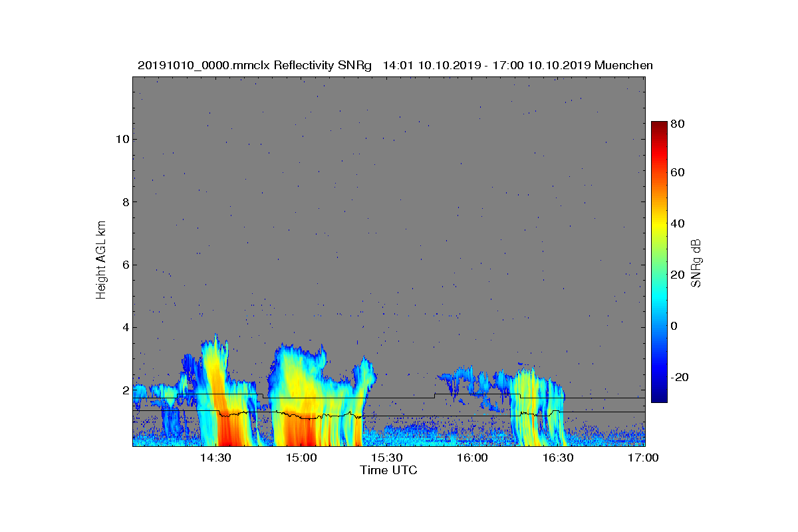Click the "SNRg dB" colorbar label
Viewport: 798px width, 532px height.
[x=696, y=263]
